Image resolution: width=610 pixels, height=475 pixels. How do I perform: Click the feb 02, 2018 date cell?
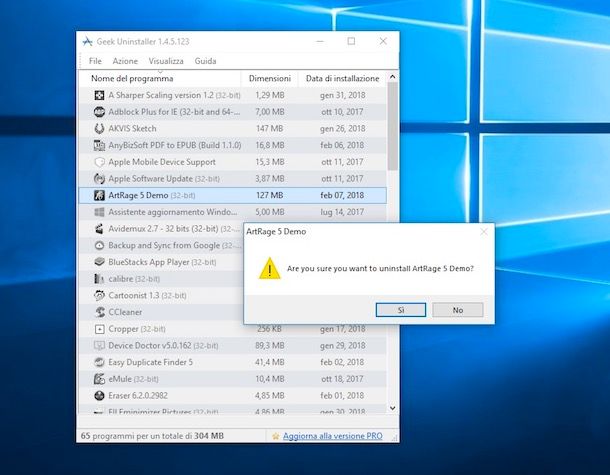(342, 362)
